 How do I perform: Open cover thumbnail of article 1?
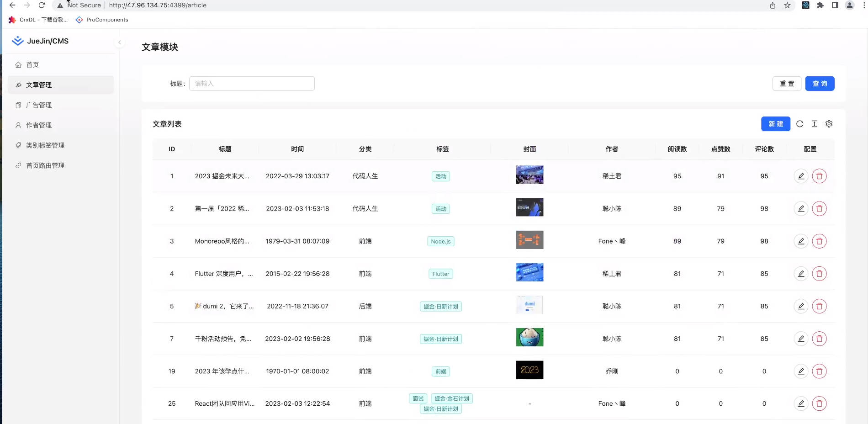[x=529, y=175]
